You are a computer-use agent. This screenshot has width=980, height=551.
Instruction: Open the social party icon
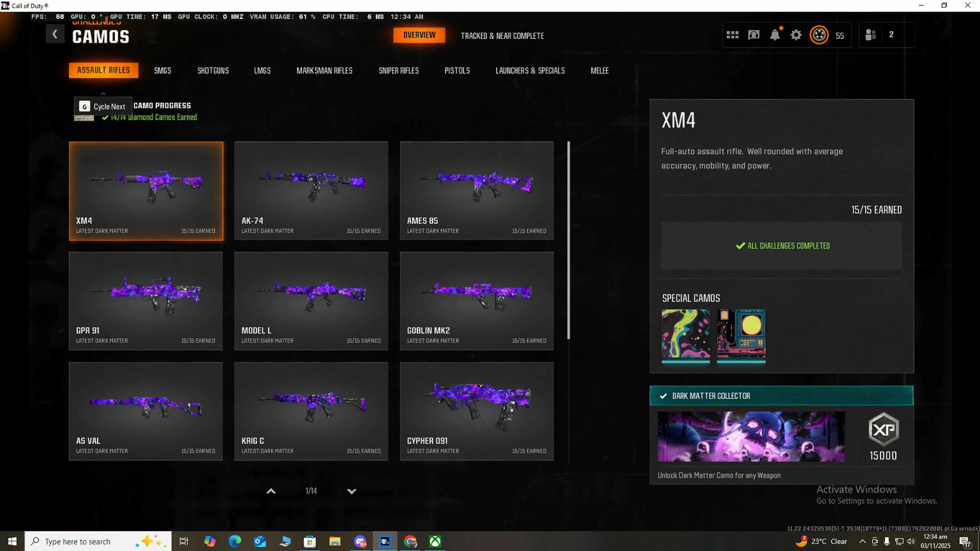(871, 35)
